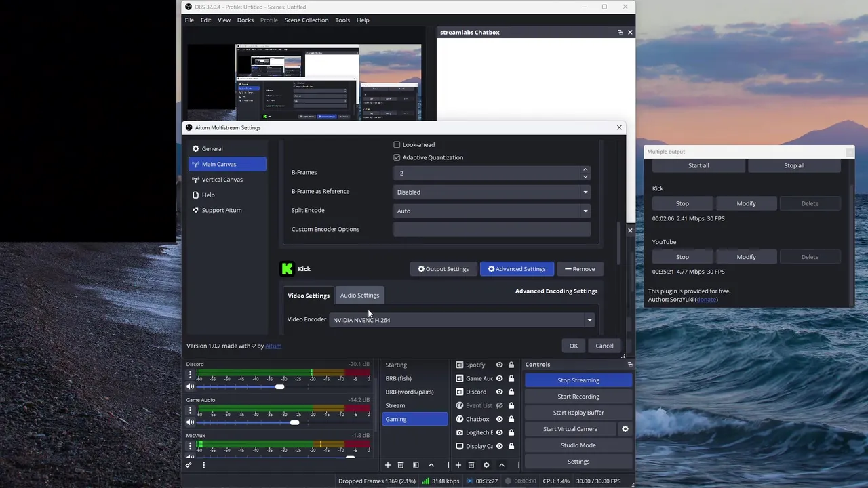This screenshot has height=488, width=868.
Task: Open the donate link
Action: pos(706,299)
